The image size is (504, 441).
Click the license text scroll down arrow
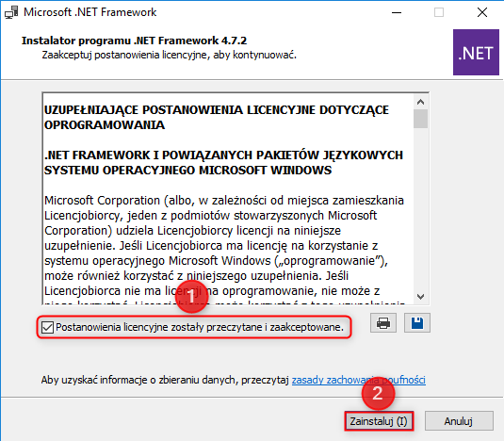[x=420, y=297]
